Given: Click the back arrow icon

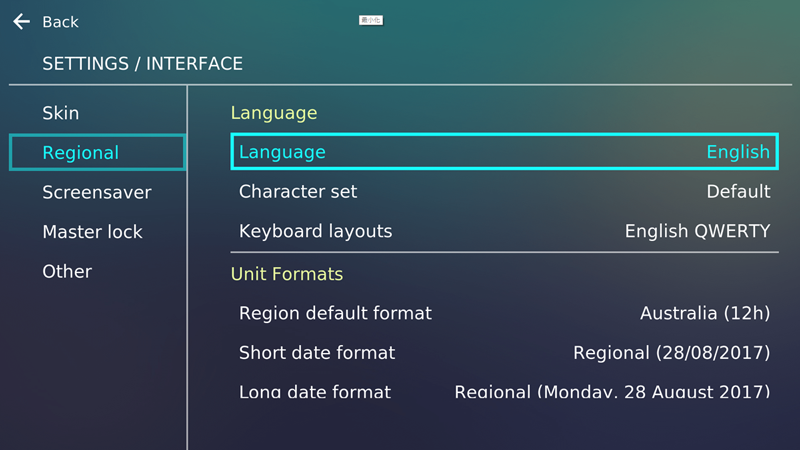Looking at the screenshot, I should tap(21, 22).
